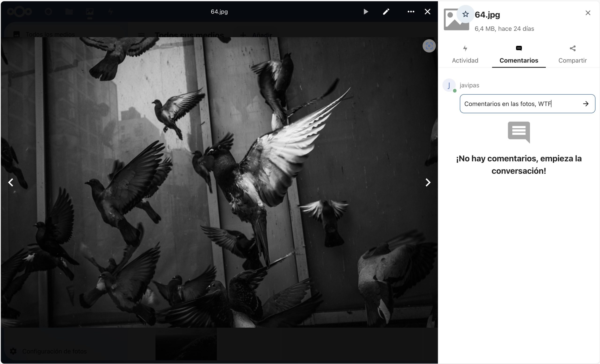This screenshot has height=364, width=600.
Task: Open the image editor via pencil icon
Action: coord(386,12)
